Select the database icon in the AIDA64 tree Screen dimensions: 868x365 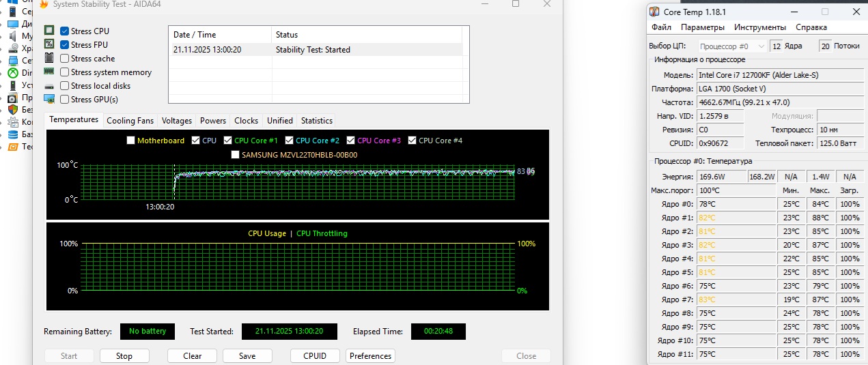coord(13,134)
